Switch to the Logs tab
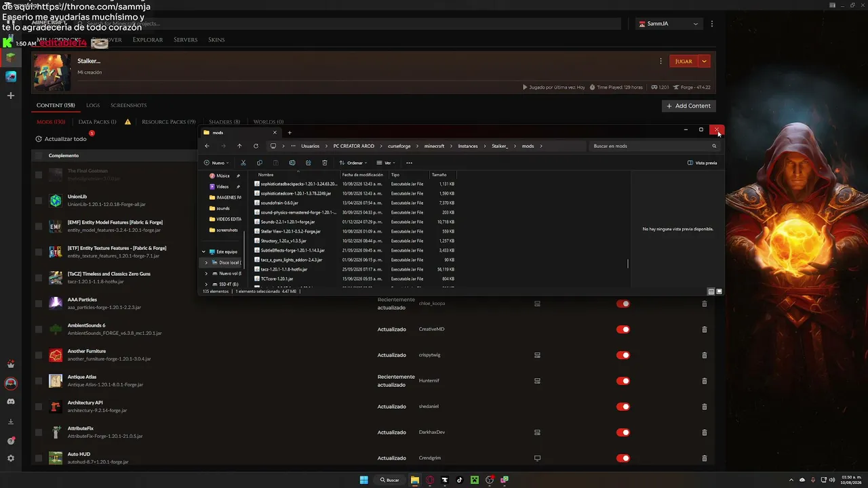868x488 pixels. point(93,106)
